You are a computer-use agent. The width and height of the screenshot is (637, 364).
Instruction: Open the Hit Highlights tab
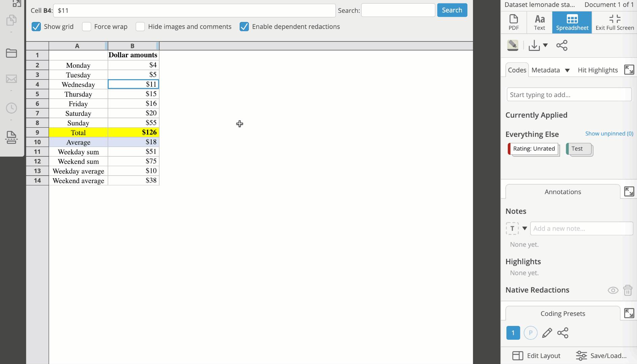[598, 70]
